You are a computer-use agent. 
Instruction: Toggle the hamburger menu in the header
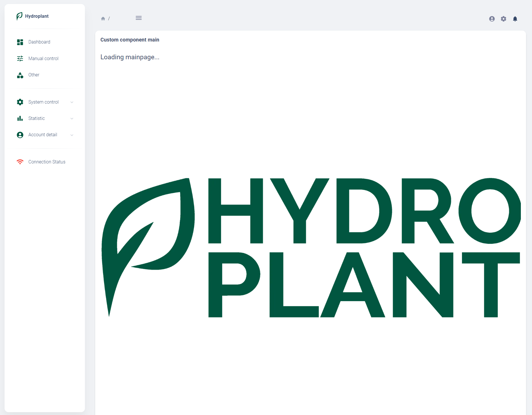139,18
